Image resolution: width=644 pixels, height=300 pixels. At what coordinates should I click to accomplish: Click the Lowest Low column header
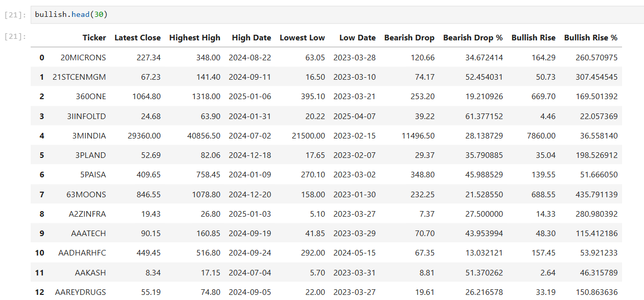pos(302,38)
